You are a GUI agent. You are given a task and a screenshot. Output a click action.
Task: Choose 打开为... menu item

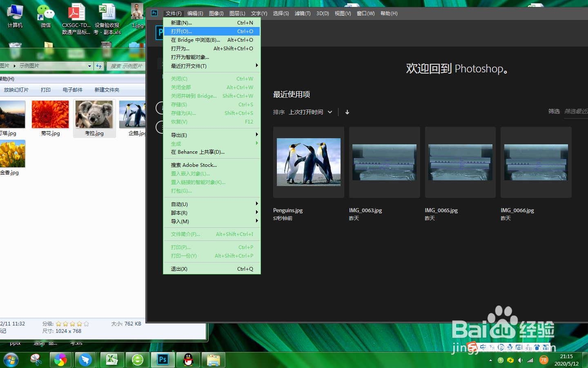[212, 48]
